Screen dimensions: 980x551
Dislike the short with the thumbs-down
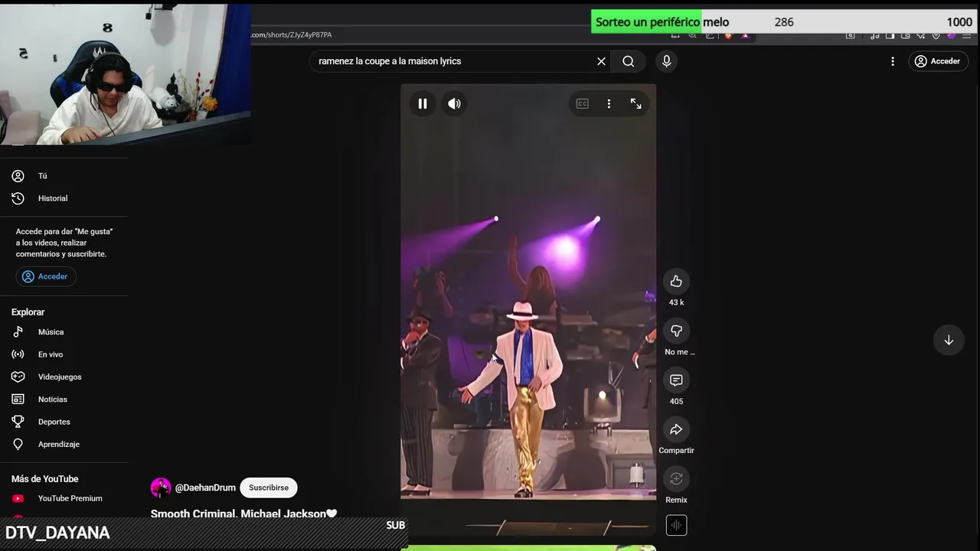[676, 331]
